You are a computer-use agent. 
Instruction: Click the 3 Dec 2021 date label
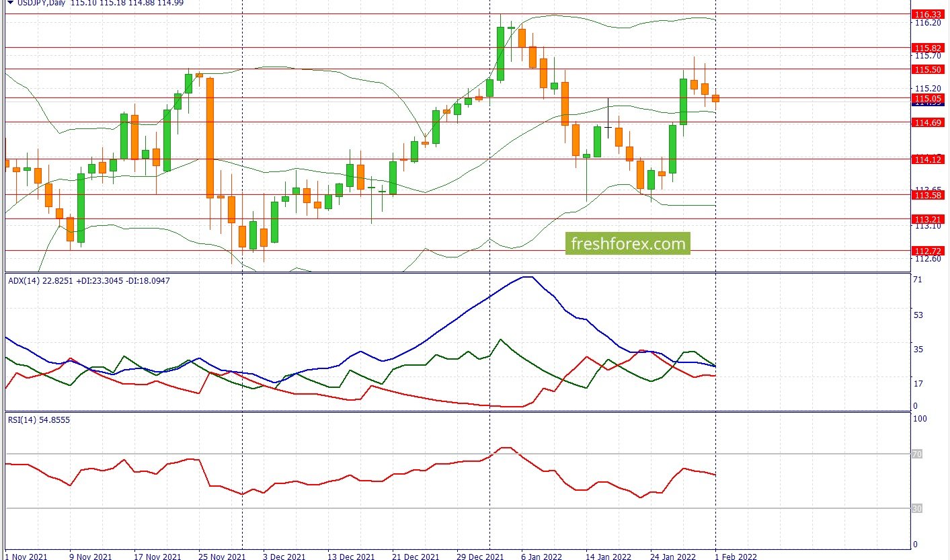(x=284, y=557)
